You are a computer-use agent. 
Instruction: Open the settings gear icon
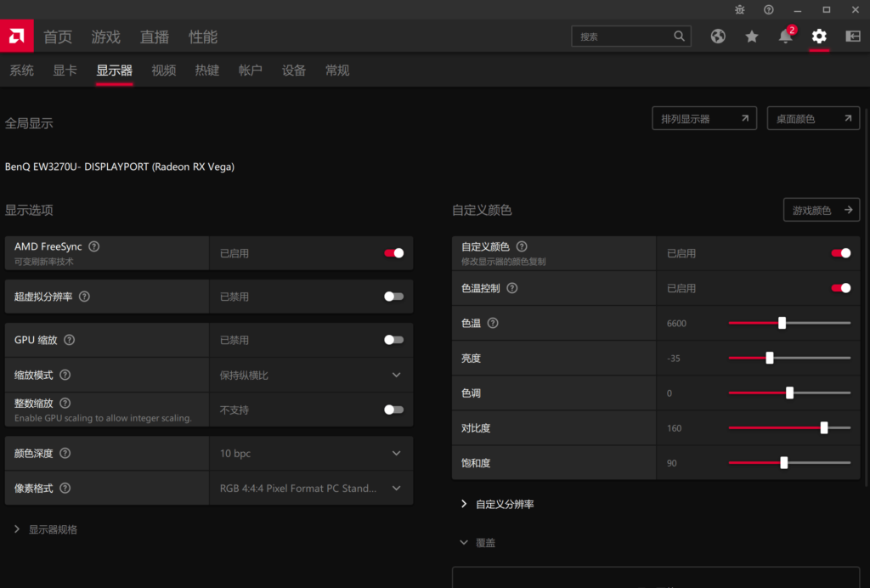point(819,36)
